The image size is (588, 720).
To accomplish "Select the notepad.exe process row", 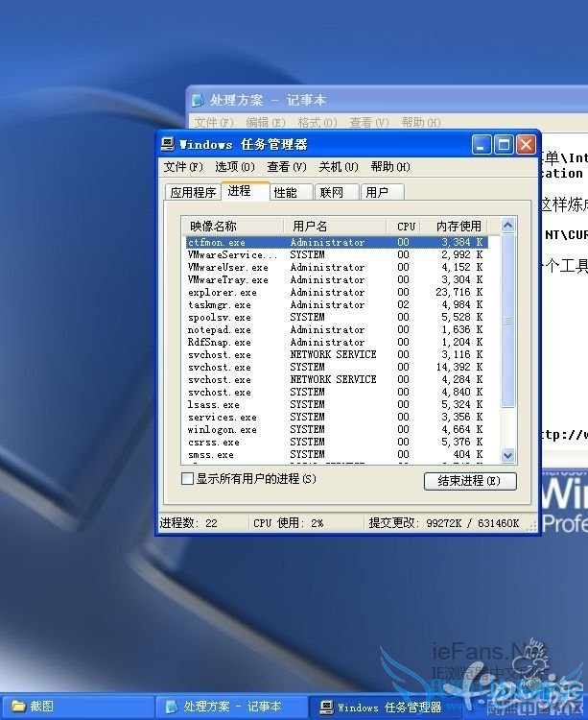I will [337, 329].
